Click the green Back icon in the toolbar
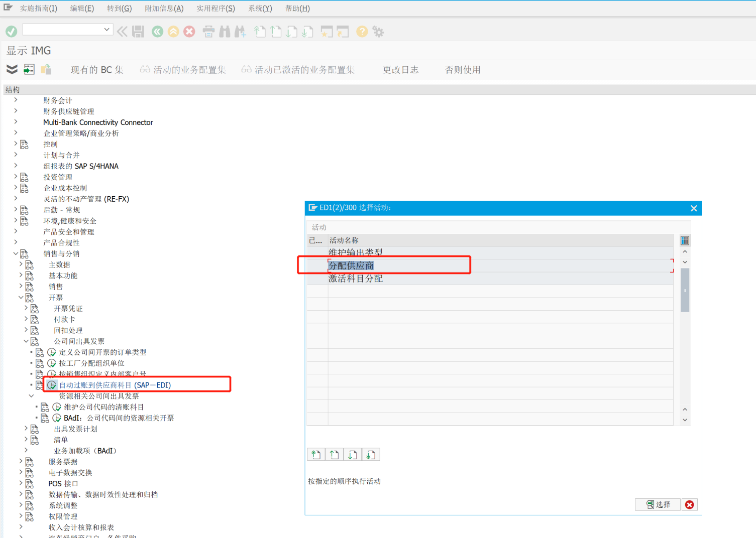The image size is (756, 538). pyautogui.click(x=157, y=31)
